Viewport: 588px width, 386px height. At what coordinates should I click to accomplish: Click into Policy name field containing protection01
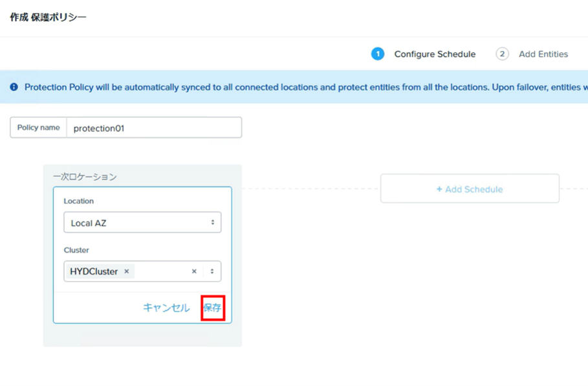point(154,128)
